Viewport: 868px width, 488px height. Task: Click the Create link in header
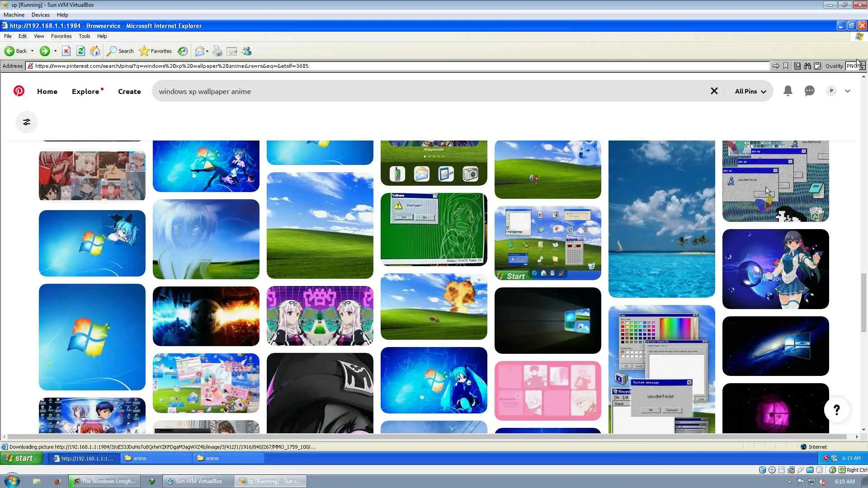point(129,91)
